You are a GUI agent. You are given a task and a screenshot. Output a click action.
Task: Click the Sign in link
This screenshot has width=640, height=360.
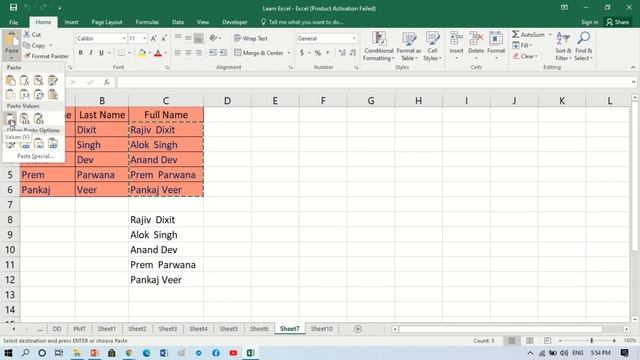click(589, 22)
